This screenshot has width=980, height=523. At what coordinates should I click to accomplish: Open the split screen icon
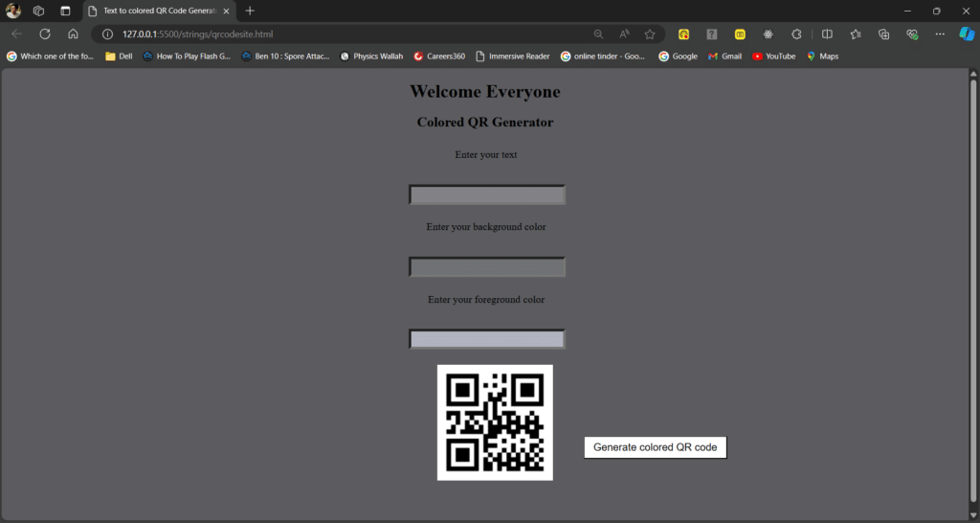tap(828, 34)
